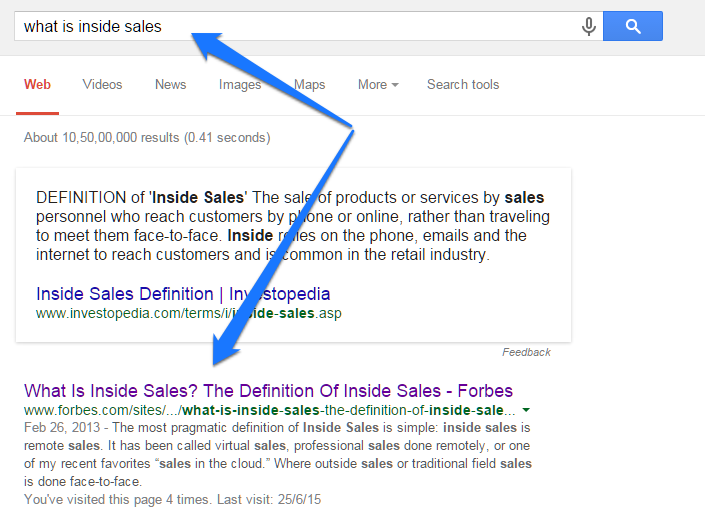The width and height of the screenshot is (705, 515).
Task: Click the forbes.com green URL
Action: pyautogui.click(x=270, y=410)
